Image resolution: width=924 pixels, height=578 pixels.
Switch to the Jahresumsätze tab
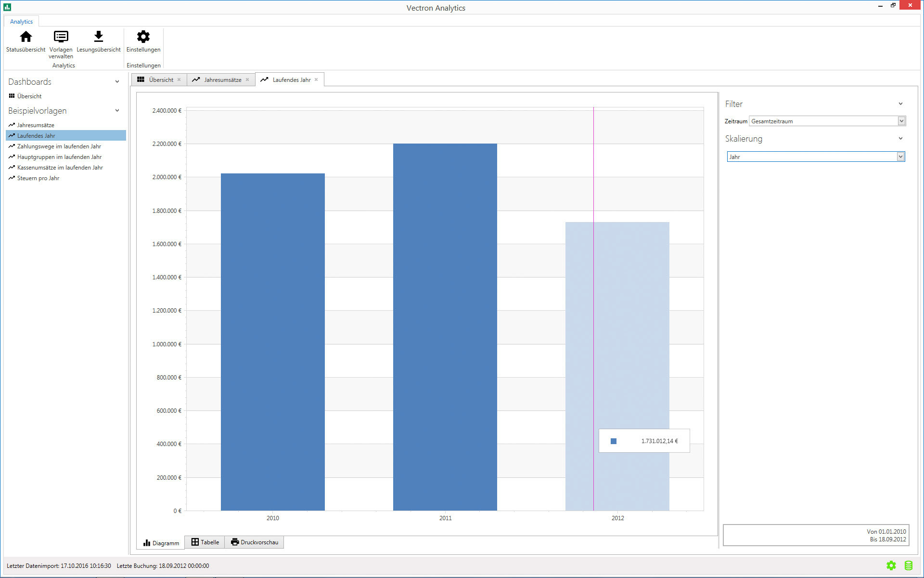tap(222, 80)
